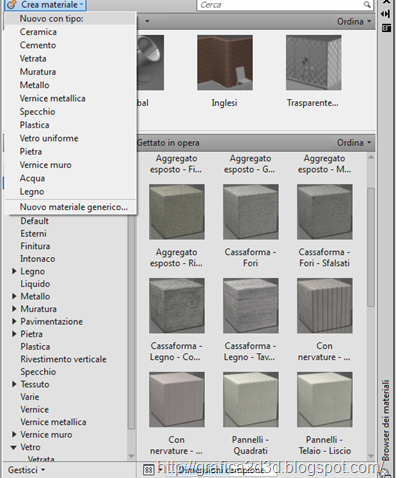Viewport: 396px width, 478px height.
Task: Select the Pannelli - Quadrati material thumbnail
Action: tap(251, 399)
